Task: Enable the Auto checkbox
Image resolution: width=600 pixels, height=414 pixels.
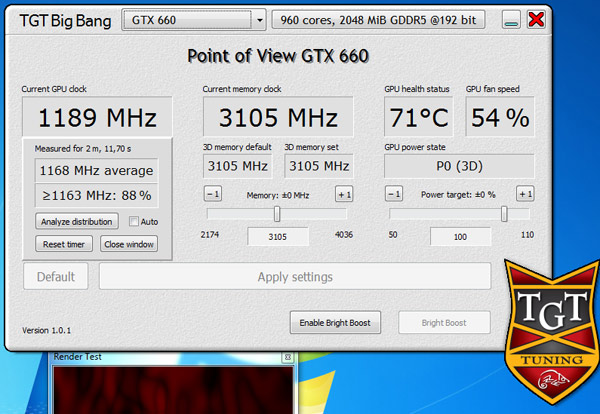Action: (134, 221)
